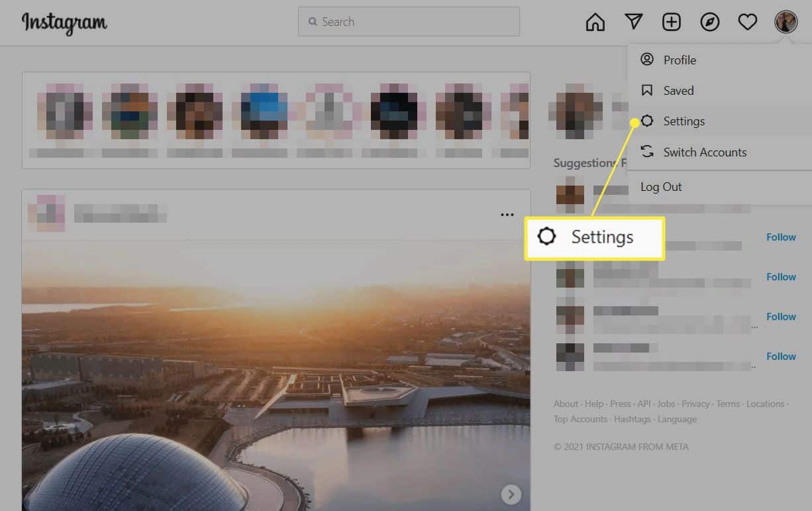Open the post's sunset city photo
812x511 pixels.
tap(276, 375)
